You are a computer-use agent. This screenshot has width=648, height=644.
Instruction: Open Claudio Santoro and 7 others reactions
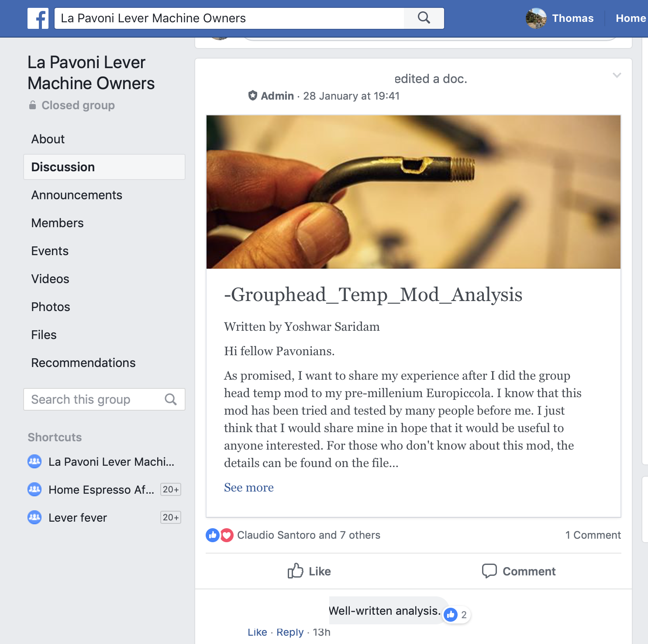[309, 535]
